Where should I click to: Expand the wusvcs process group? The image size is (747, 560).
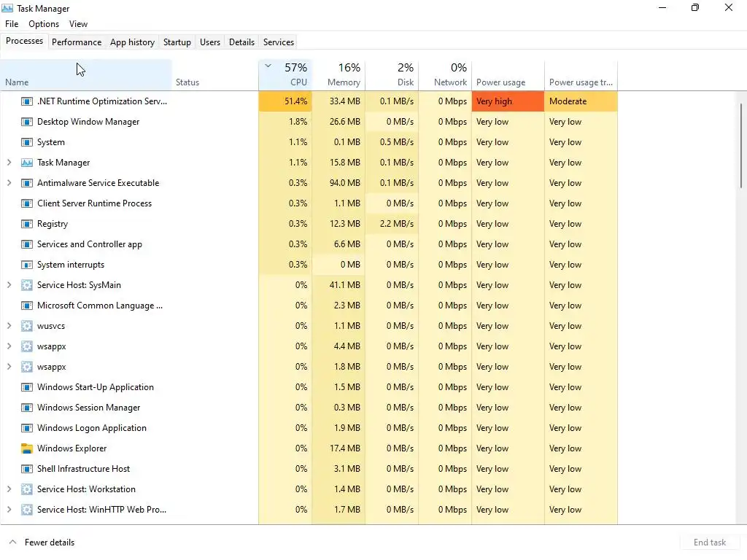point(9,326)
